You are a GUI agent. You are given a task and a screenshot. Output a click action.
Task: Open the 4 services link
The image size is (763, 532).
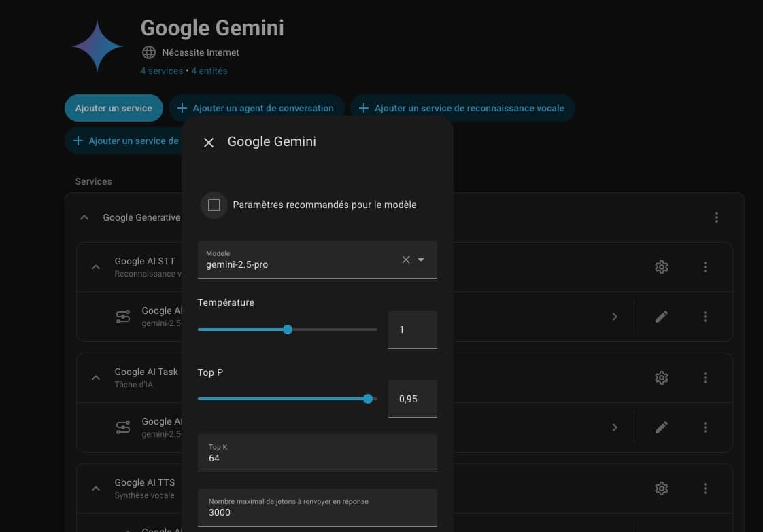(161, 71)
